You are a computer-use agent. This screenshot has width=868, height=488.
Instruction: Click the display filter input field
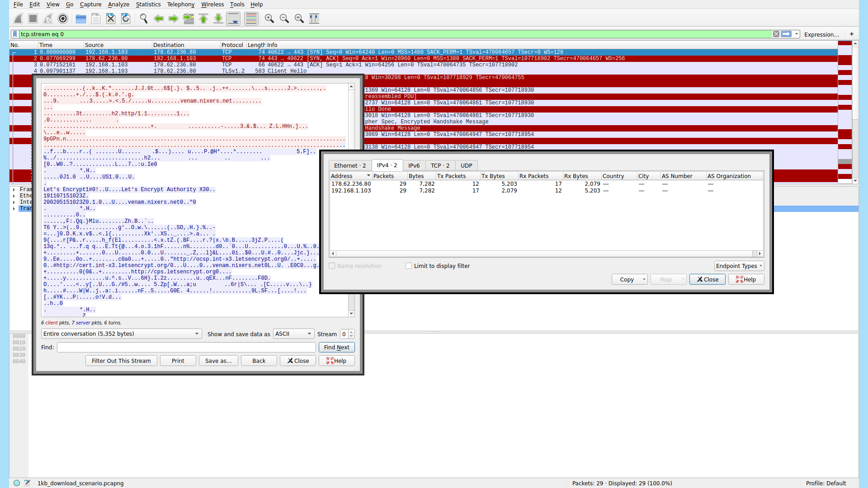[395, 34]
